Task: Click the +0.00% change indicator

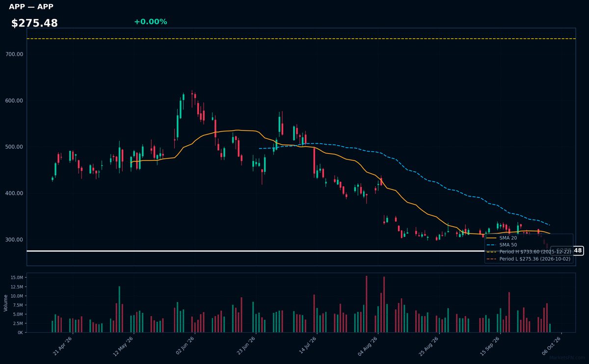Action: (150, 22)
